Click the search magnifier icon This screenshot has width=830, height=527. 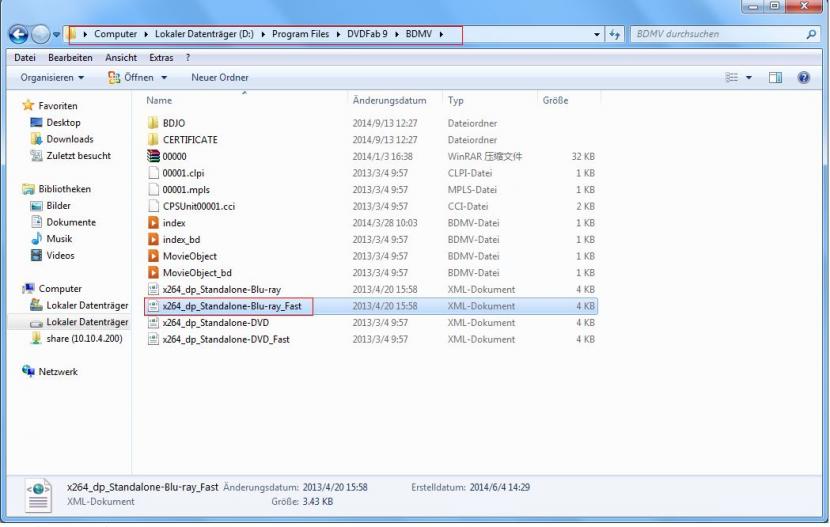(x=811, y=35)
